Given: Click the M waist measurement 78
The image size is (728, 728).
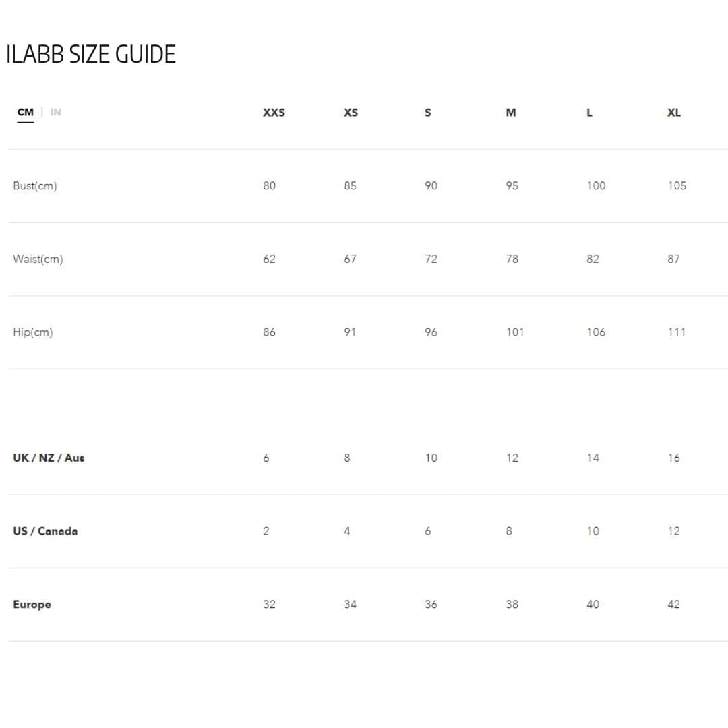Looking at the screenshot, I should point(512,259).
